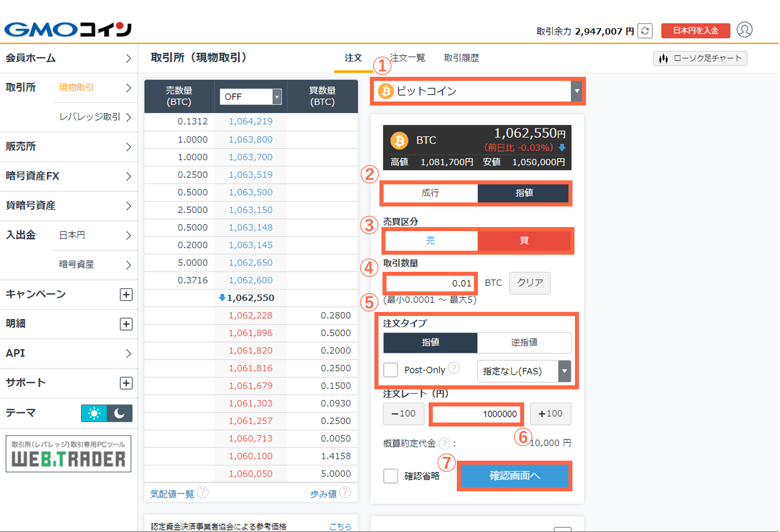Viewport: 780px width, 532px height.
Task: Open the 指定なし(FAS) dropdown
Action: point(524,371)
